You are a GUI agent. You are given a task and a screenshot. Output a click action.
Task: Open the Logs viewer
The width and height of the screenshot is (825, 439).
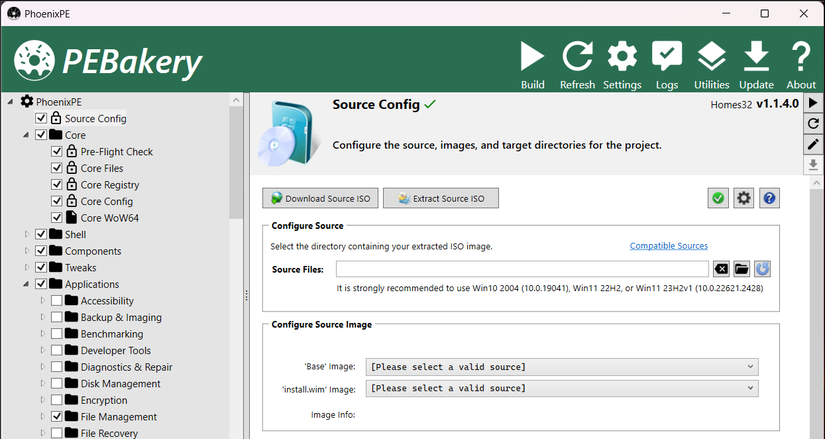click(667, 57)
